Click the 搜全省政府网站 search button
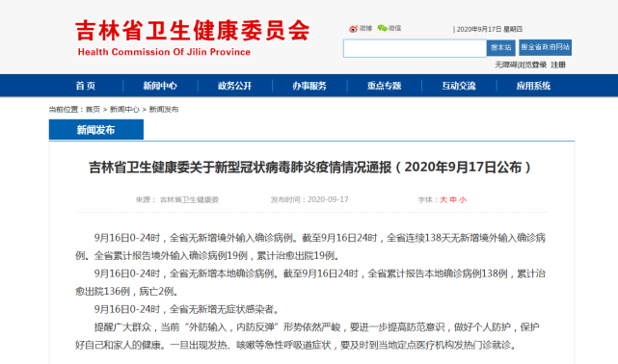Image resolution: width=618 pixels, height=364 pixels. tap(545, 47)
